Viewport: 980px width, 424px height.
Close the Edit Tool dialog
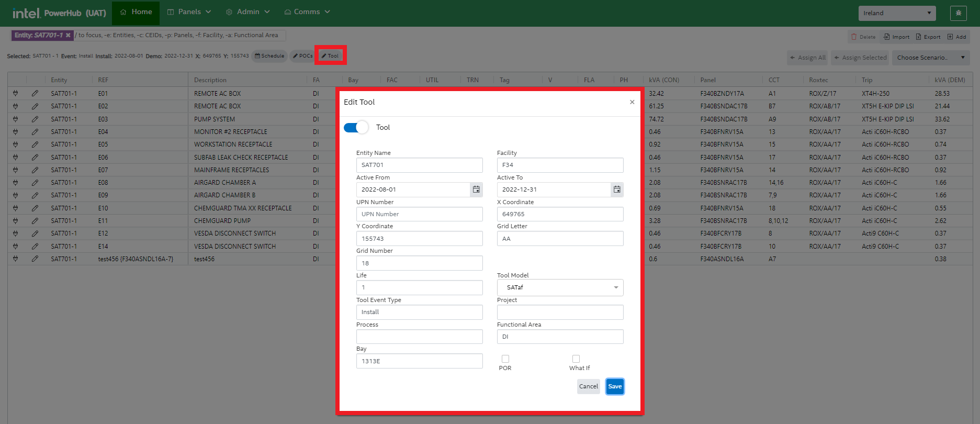pos(632,102)
